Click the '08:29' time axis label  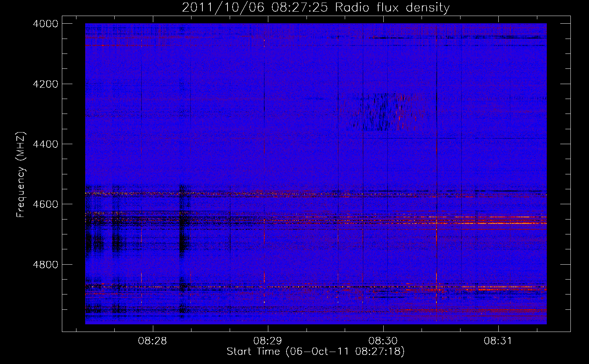click(x=268, y=341)
